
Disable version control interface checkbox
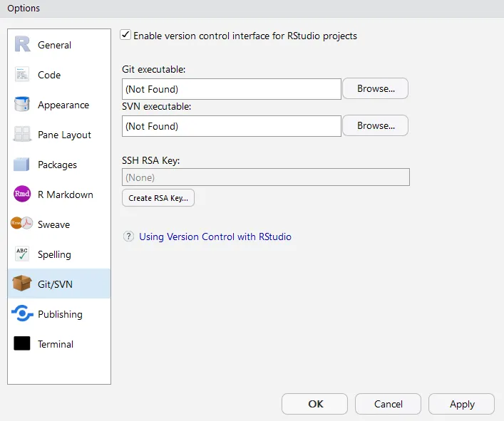126,35
